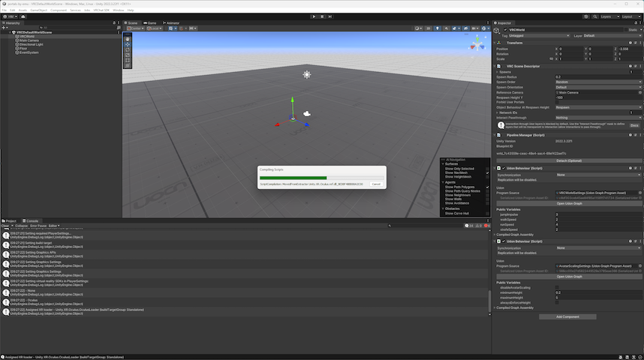Open the Spawn Order dropdown

[597, 82]
